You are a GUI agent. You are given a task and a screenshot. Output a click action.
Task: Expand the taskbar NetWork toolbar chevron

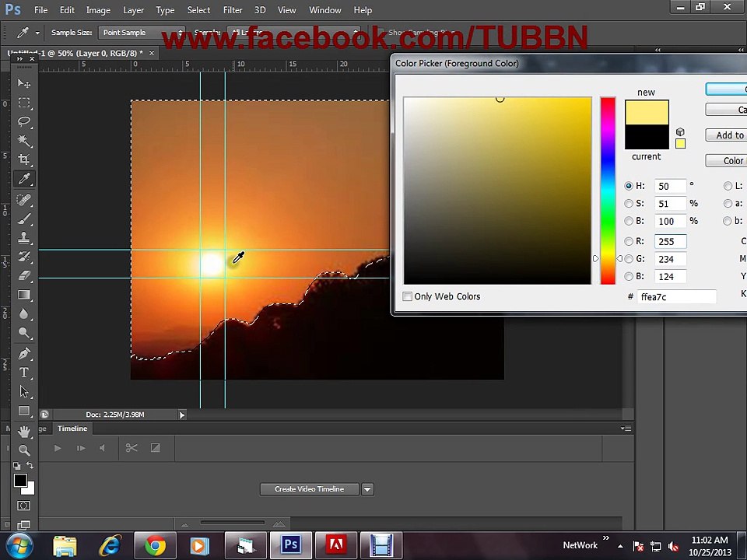point(606,537)
